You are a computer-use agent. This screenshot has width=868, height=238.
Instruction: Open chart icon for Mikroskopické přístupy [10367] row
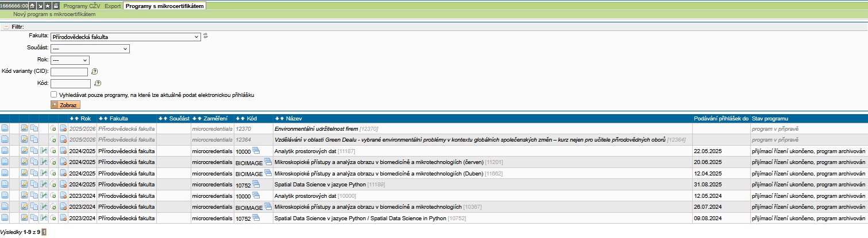pos(44,206)
